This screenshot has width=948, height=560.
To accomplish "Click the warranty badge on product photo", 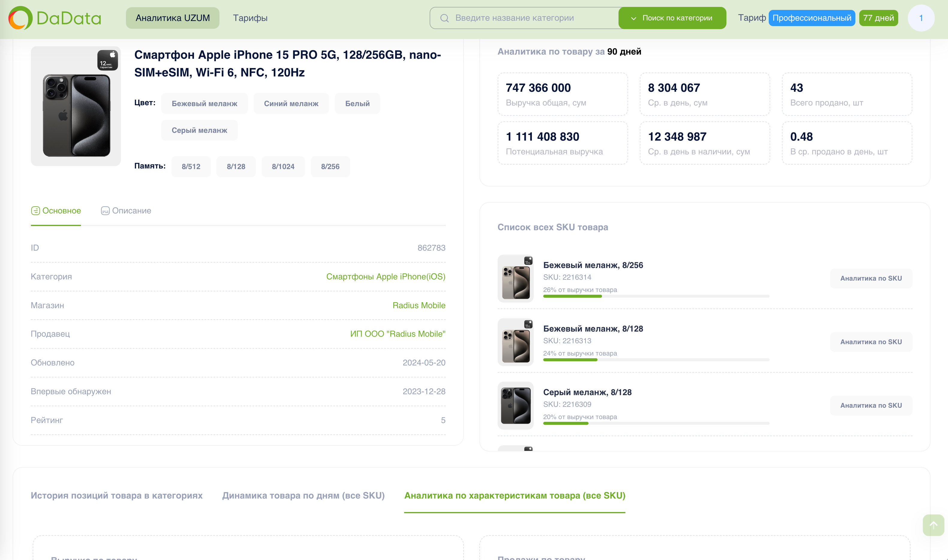I will coord(108,60).
